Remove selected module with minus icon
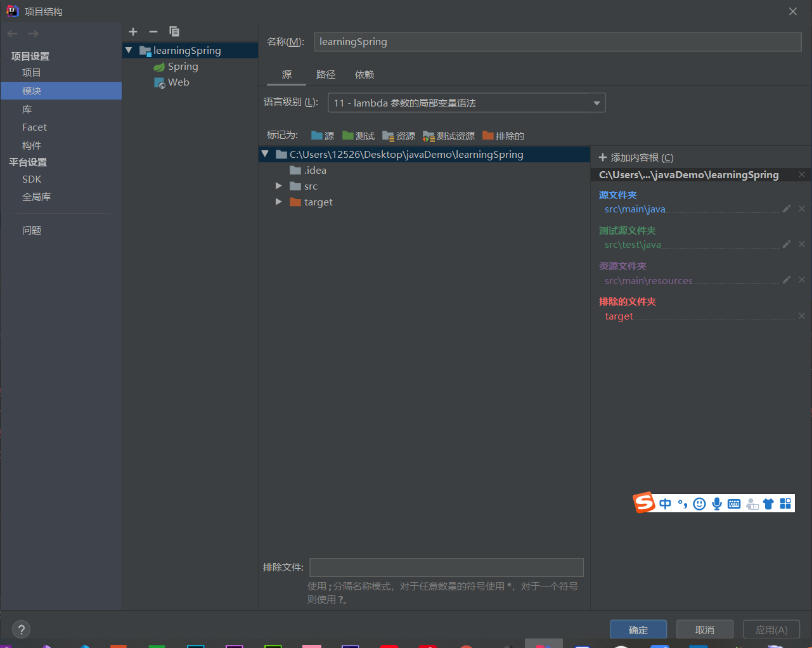The image size is (812, 648). [x=153, y=32]
